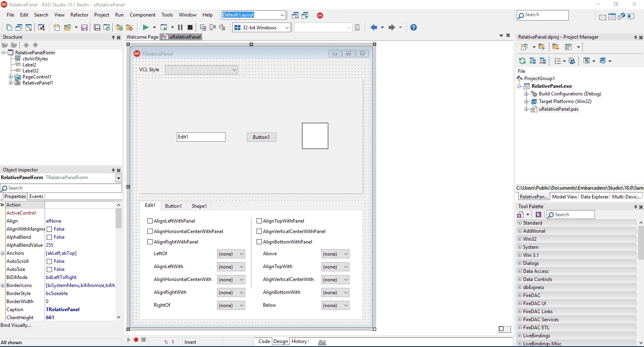The image size is (644, 347).
Task: Click the Edit1 input field on form
Action: [201, 137]
